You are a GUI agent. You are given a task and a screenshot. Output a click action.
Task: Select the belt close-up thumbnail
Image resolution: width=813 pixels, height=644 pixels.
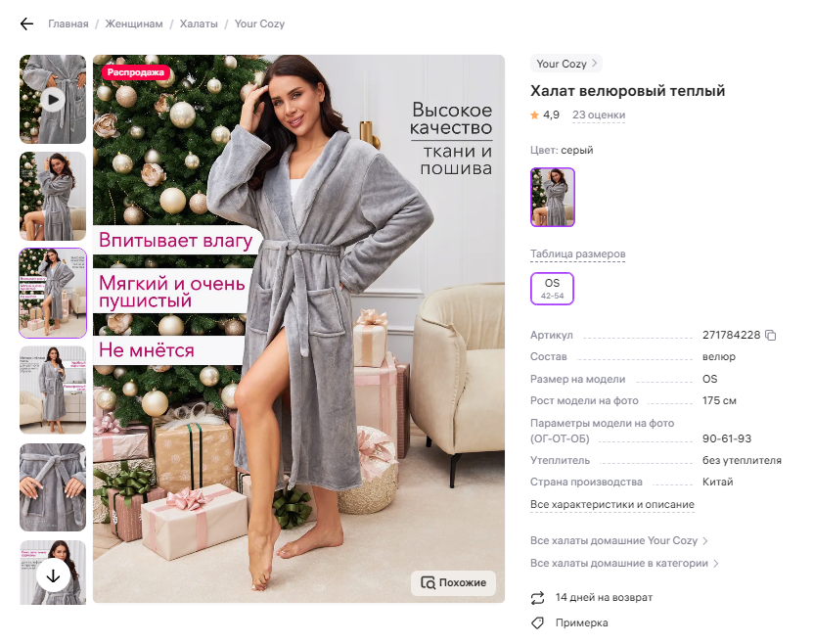tap(53, 487)
